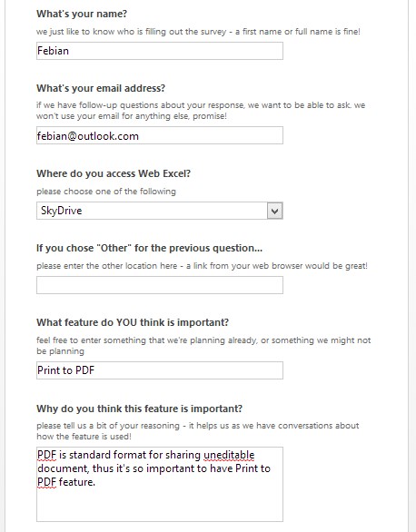Select the email address input field
The image size is (416, 532).
click(160, 135)
